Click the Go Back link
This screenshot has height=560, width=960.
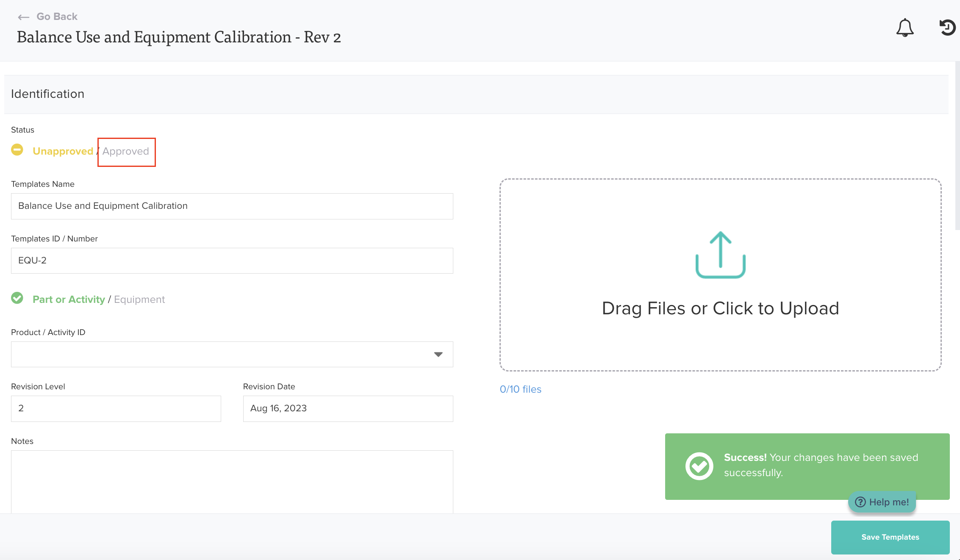pyautogui.click(x=57, y=17)
